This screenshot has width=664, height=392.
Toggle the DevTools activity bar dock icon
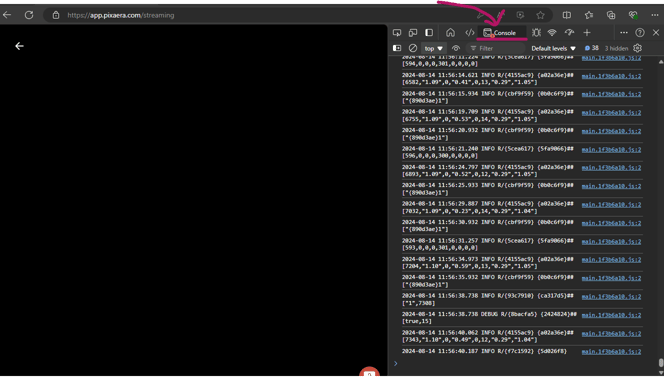coord(429,33)
